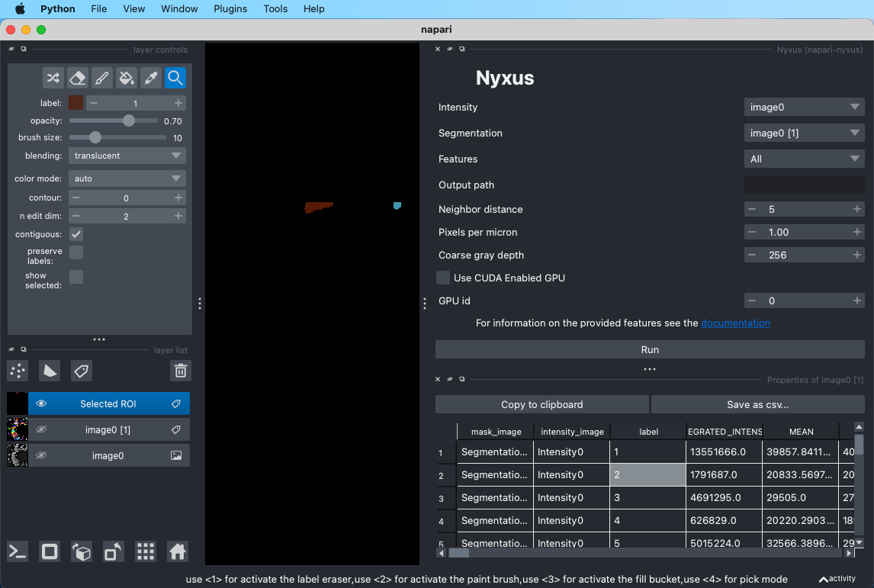Open the Apple menu
874x588 pixels.
tap(20, 9)
